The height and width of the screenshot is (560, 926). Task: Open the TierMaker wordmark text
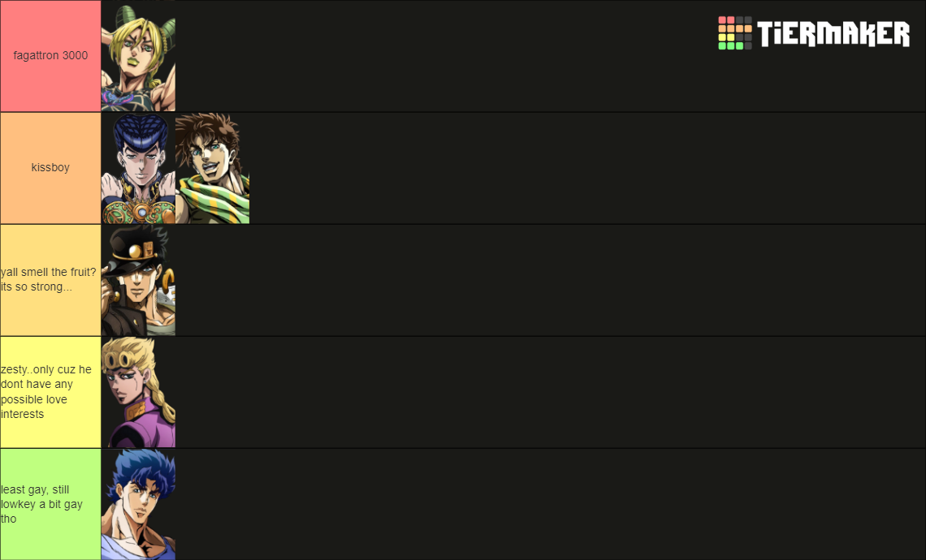pyautogui.click(x=833, y=33)
